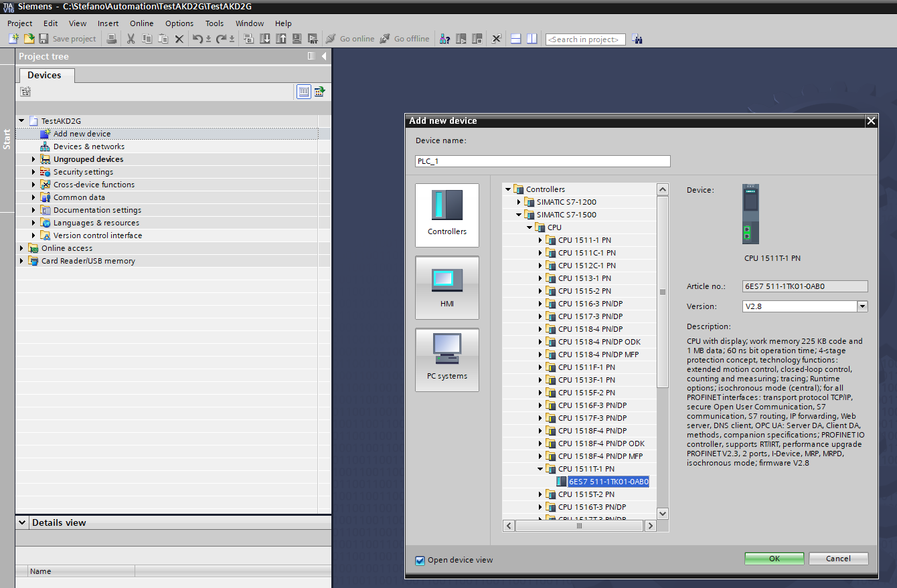Click the Delete X toolbar icon
Image resolution: width=897 pixels, height=588 pixels.
pyautogui.click(x=179, y=39)
